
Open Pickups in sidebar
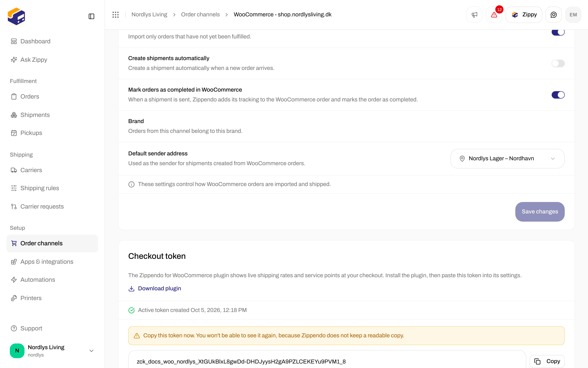(52, 133)
